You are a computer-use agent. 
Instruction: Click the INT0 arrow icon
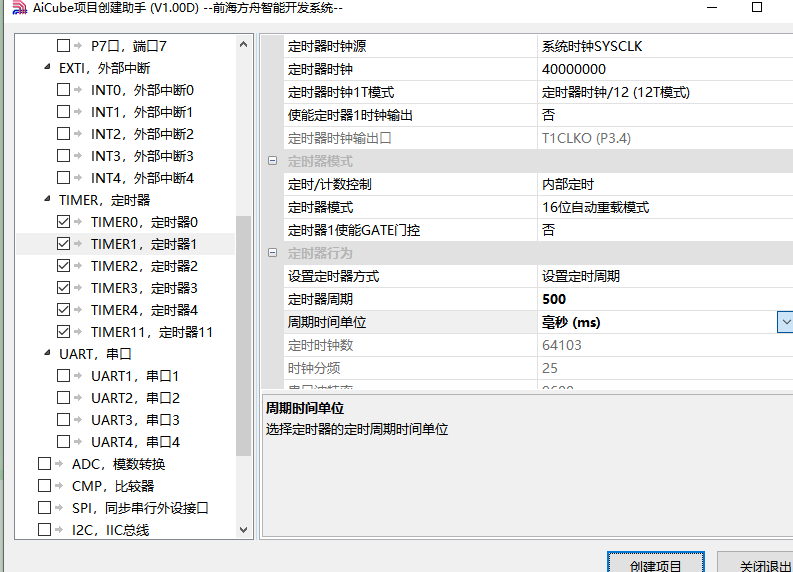point(78,90)
